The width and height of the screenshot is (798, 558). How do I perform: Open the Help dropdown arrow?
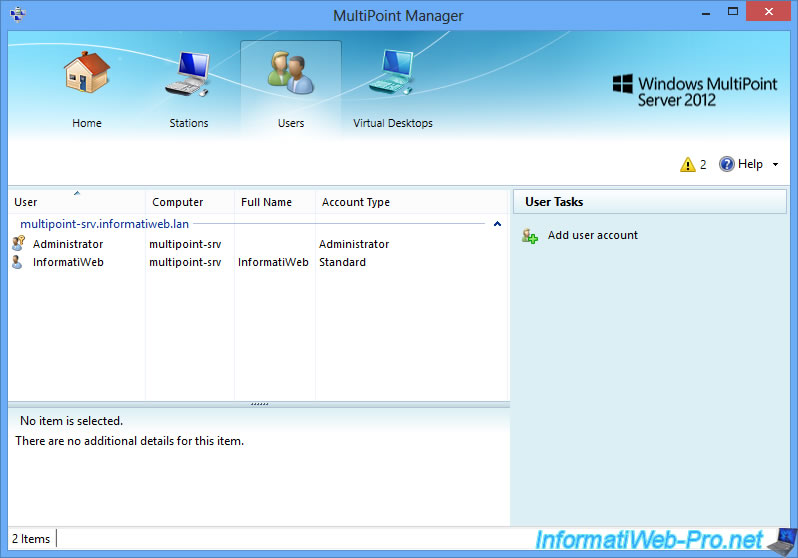[775, 164]
